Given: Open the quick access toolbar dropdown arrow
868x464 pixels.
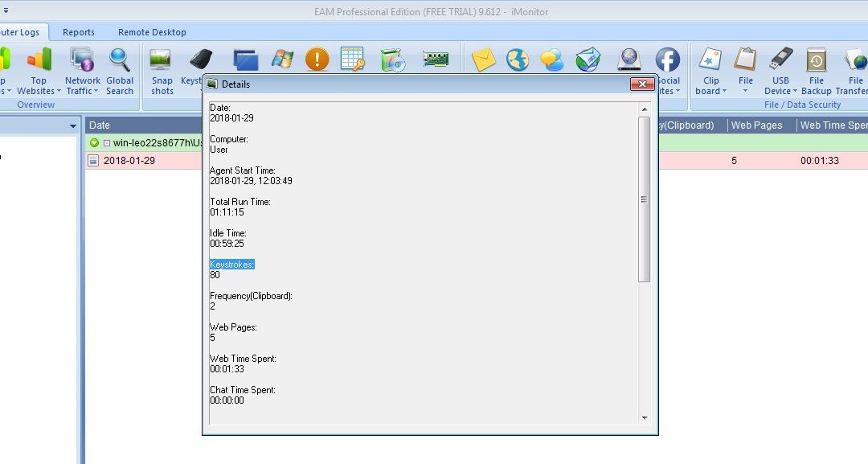Looking at the screenshot, I should [6, 10].
